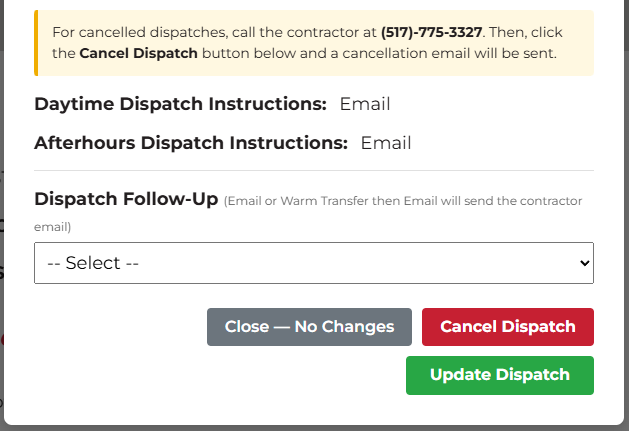629x431 pixels.
Task: Select the Daytime instructions "Email" value
Action: click(x=365, y=104)
